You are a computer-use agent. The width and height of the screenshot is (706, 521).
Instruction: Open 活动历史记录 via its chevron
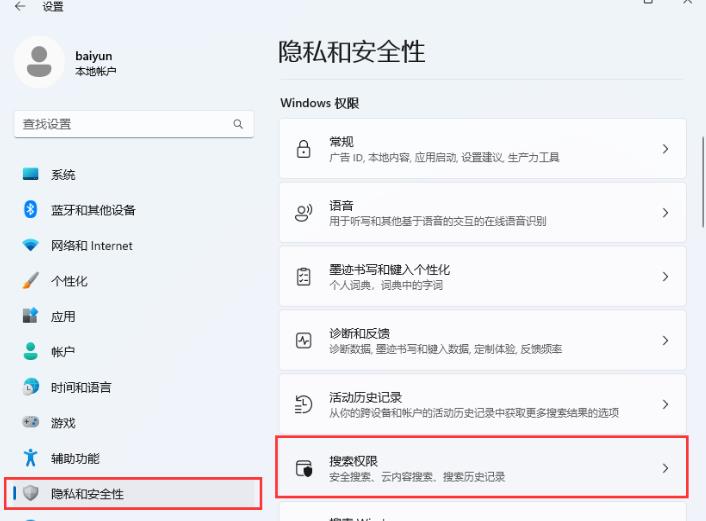click(x=665, y=404)
